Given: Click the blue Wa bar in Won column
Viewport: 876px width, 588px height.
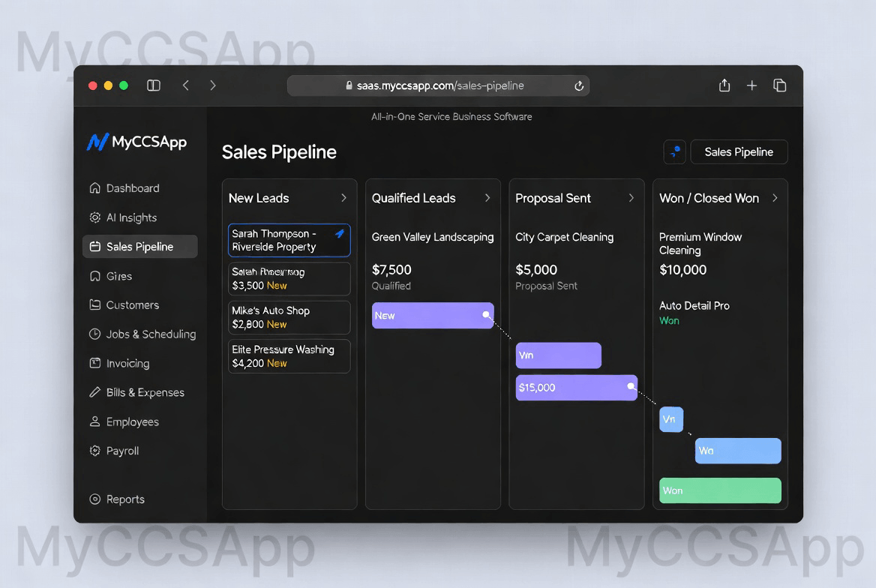Looking at the screenshot, I should [738, 451].
